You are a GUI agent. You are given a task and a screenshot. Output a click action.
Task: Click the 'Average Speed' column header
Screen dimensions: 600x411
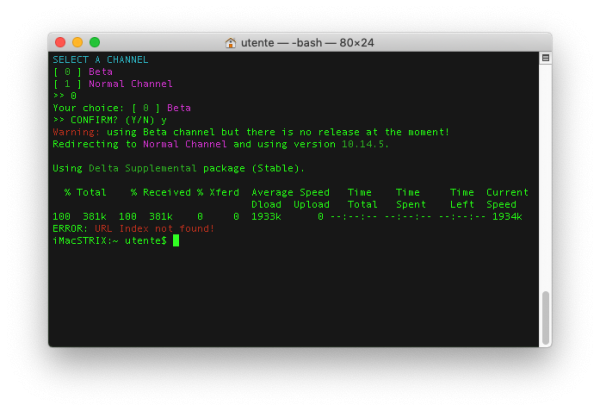click(290, 192)
